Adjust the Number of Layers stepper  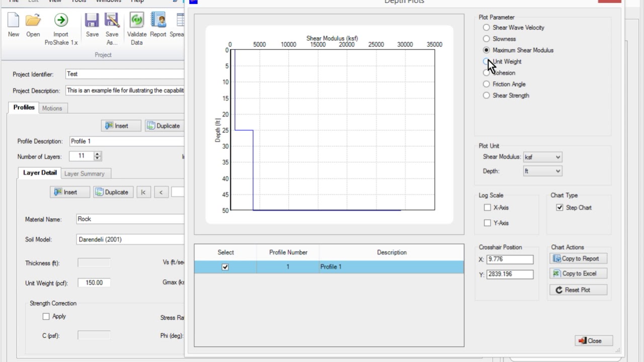[98, 156]
